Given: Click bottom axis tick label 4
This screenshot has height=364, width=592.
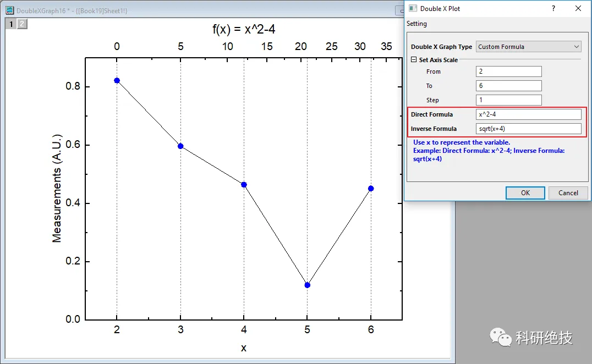Looking at the screenshot, I should (x=244, y=329).
